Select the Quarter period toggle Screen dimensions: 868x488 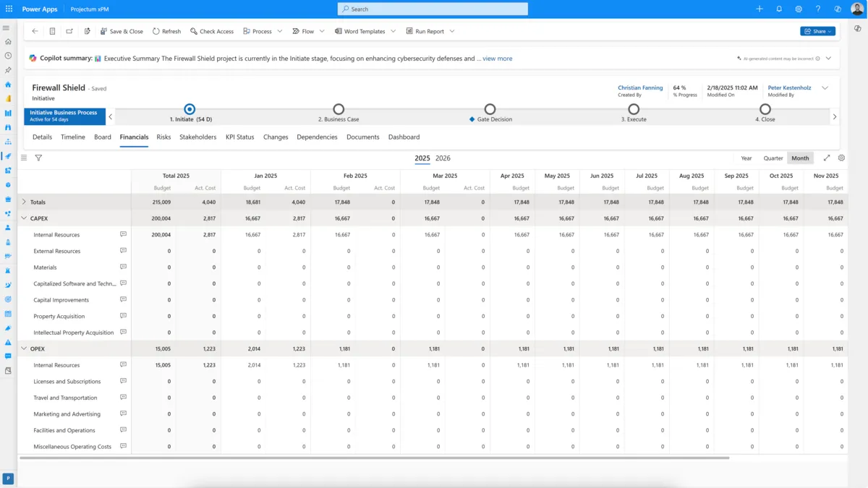click(x=773, y=158)
